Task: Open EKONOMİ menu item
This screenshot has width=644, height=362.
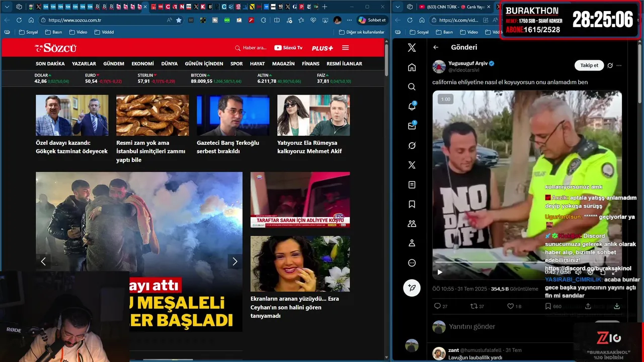Action: tap(143, 64)
